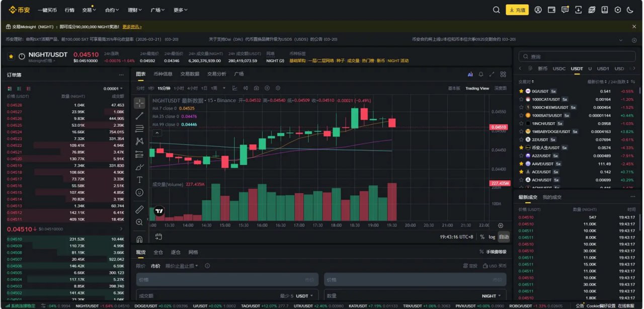Open the 合约 dropdown in top navigation
Screen dimensions: 644x309
(x=112, y=10)
